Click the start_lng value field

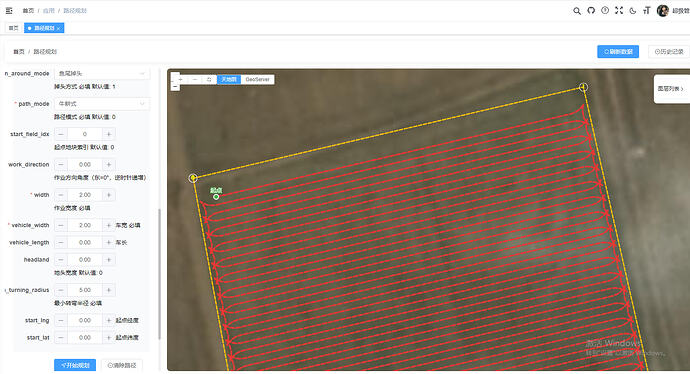85,320
